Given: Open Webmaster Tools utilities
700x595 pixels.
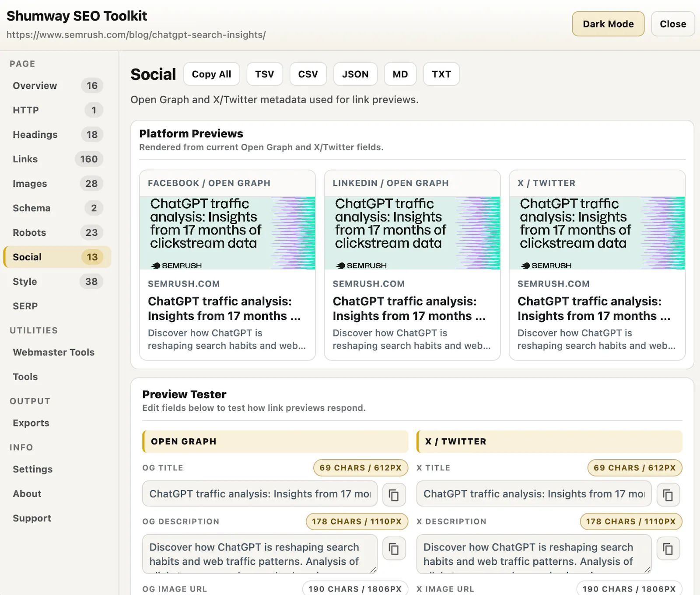Looking at the screenshot, I should (x=57, y=352).
